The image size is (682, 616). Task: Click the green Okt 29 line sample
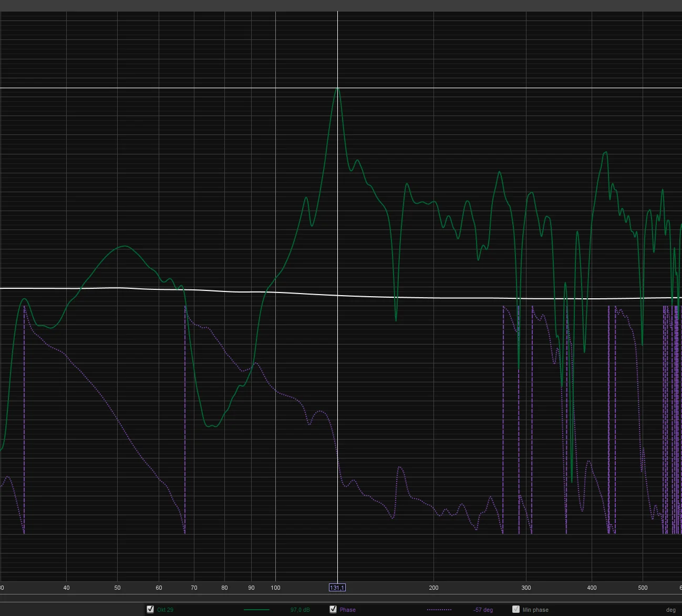pyautogui.click(x=256, y=610)
